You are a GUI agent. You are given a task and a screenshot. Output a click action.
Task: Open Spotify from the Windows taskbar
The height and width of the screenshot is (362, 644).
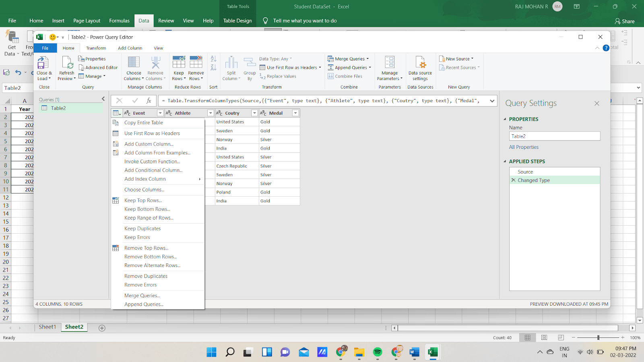pyautogui.click(x=378, y=352)
